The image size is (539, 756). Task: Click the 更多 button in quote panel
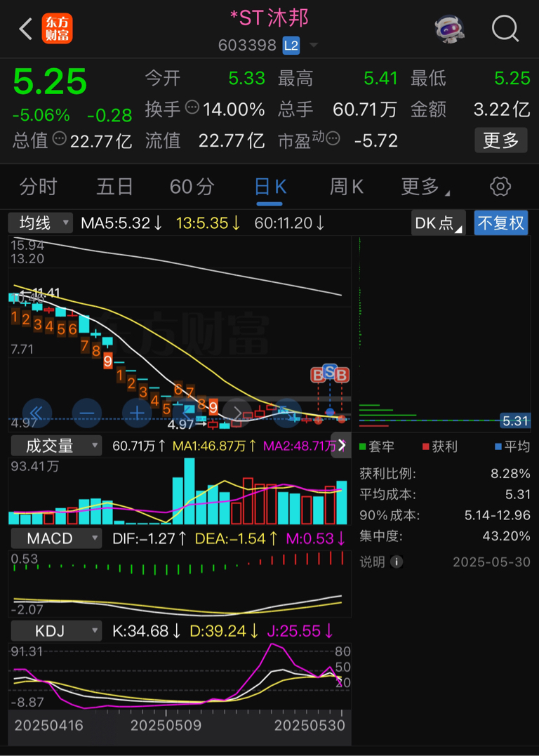(501, 140)
